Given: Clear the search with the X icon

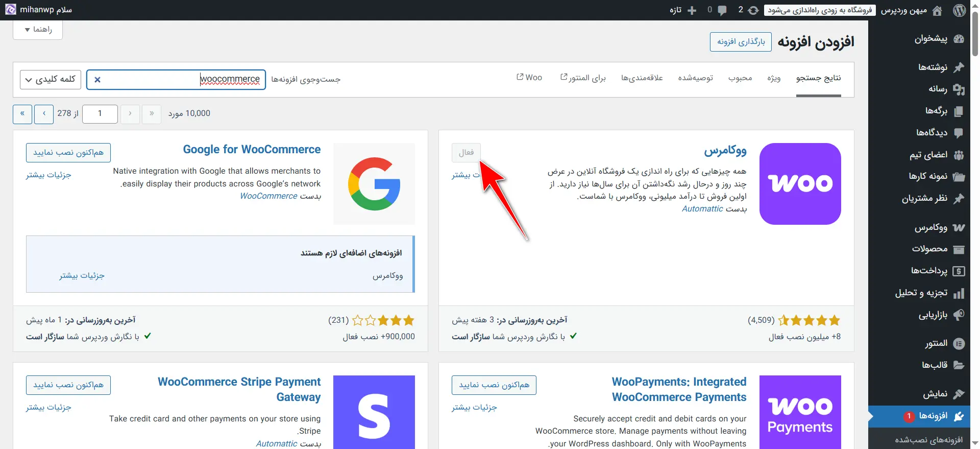Looking at the screenshot, I should (x=97, y=80).
